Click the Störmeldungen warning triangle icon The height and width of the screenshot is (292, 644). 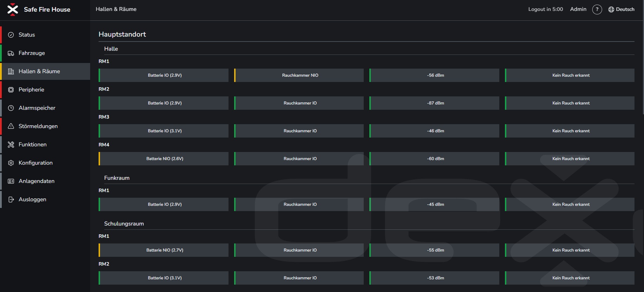pos(11,126)
